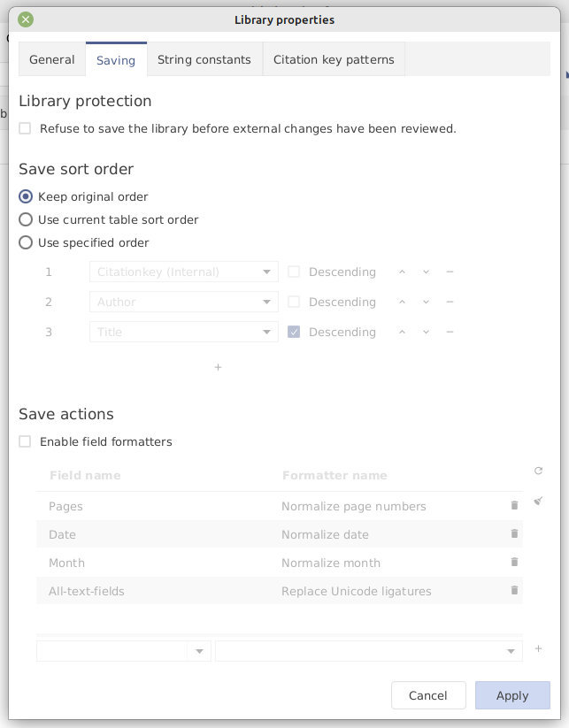Add new formatter with bottom plus icon

coord(538,649)
